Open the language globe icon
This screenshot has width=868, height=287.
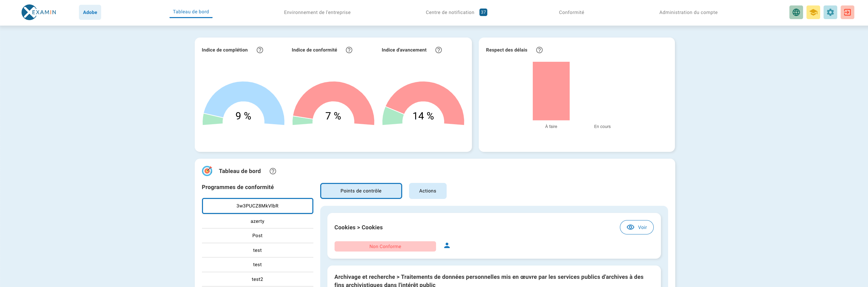(796, 12)
